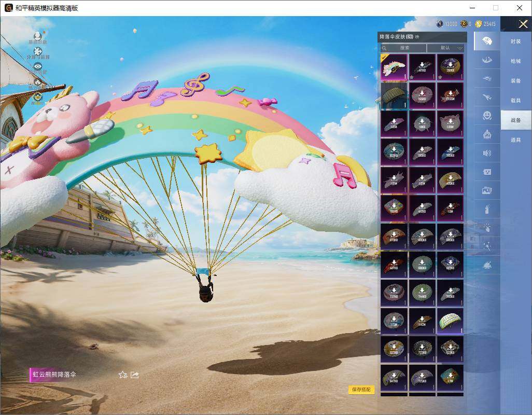The width and height of the screenshot is (532, 415).
Task: Select the default olive parachute thumbnail
Action: (x=394, y=95)
